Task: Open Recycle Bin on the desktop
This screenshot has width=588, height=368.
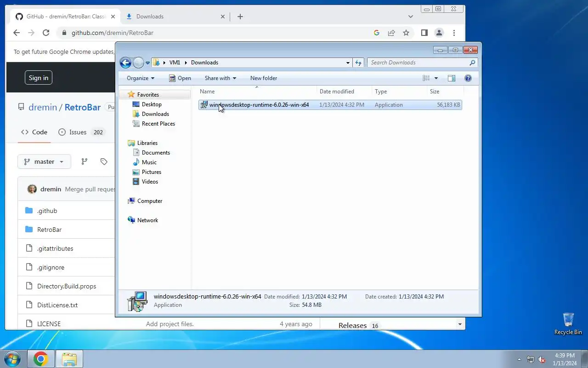Action: click(568, 324)
